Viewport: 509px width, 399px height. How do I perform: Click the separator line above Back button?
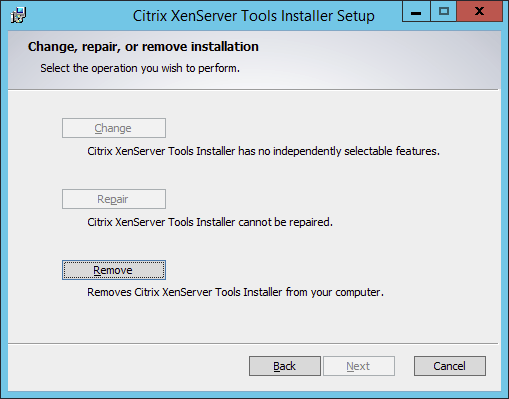coord(253,343)
